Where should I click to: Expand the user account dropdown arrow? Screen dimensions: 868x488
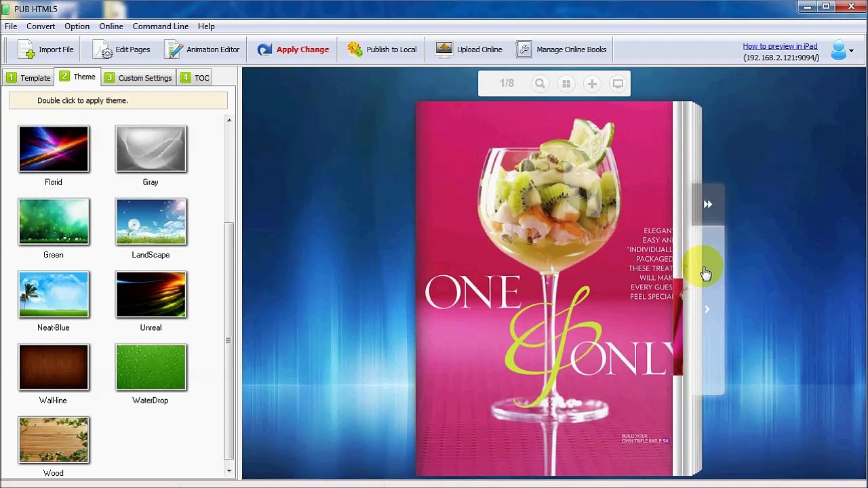(852, 50)
